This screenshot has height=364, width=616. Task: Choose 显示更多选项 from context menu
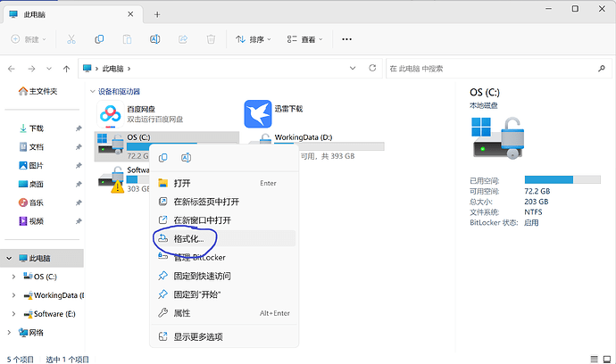(x=224, y=337)
